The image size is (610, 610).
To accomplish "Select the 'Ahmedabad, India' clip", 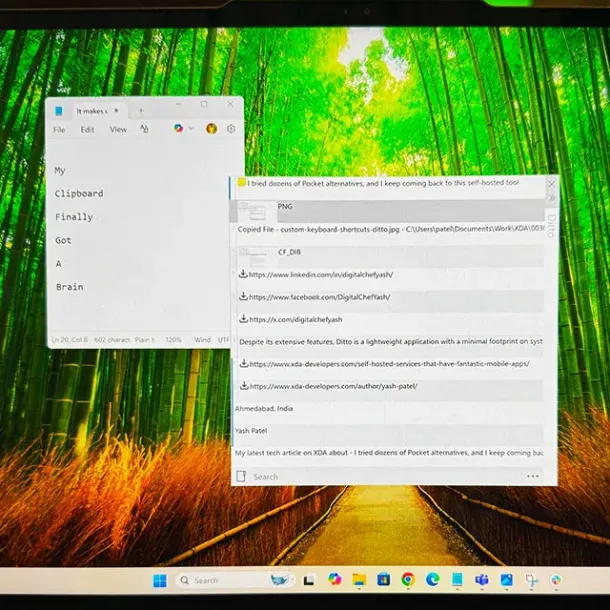I will [x=388, y=412].
